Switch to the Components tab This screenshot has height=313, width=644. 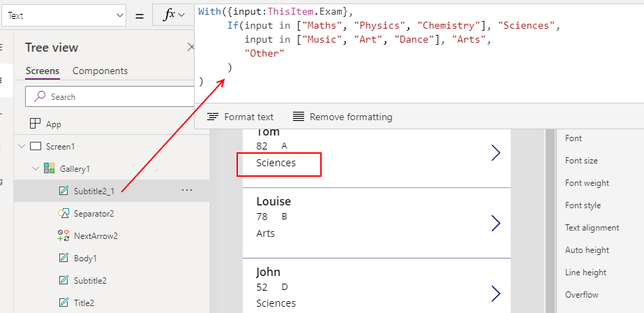click(100, 71)
